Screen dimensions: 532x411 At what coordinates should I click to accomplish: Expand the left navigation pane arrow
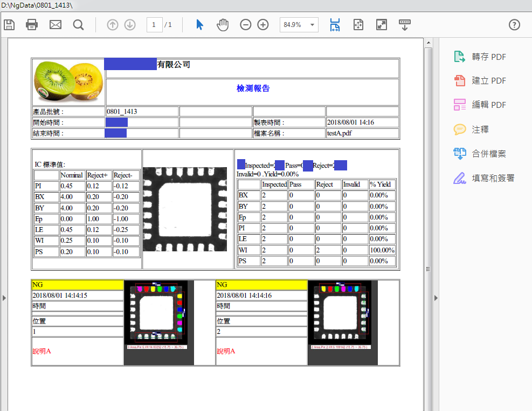point(4,298)
